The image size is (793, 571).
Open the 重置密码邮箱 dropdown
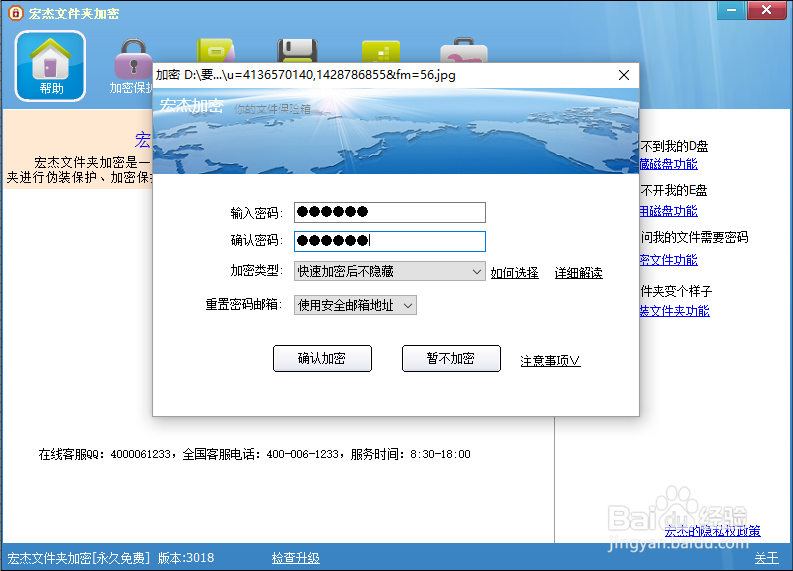click(x=355, y=305)
